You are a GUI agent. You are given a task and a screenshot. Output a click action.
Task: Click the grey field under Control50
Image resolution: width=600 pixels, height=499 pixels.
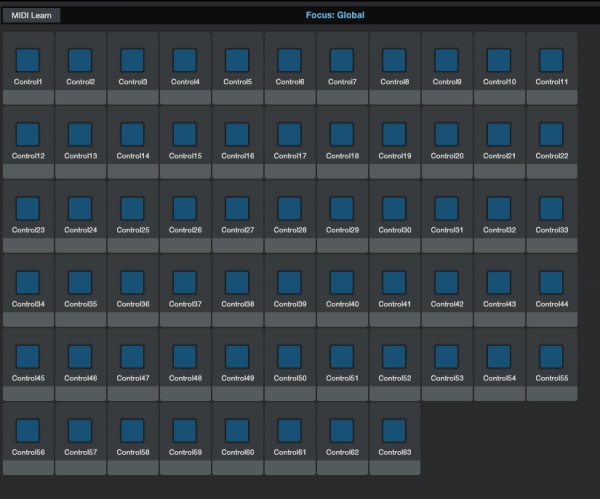290,393
